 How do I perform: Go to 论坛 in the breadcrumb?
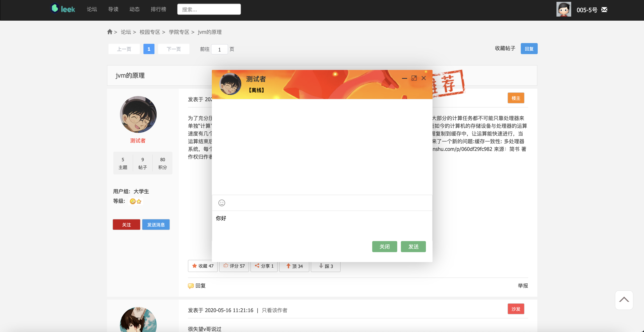pos(126,32)
